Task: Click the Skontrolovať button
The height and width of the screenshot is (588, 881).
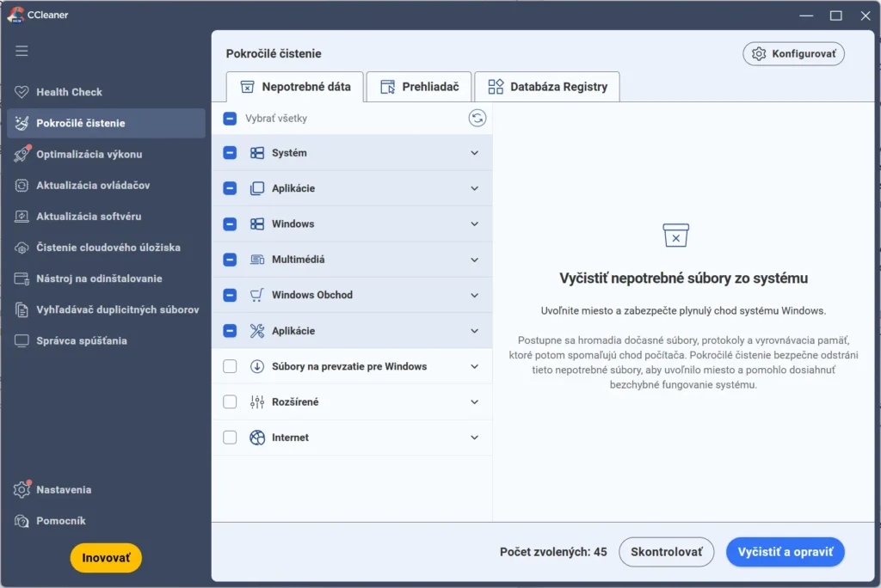Action: tap(667, 552)
